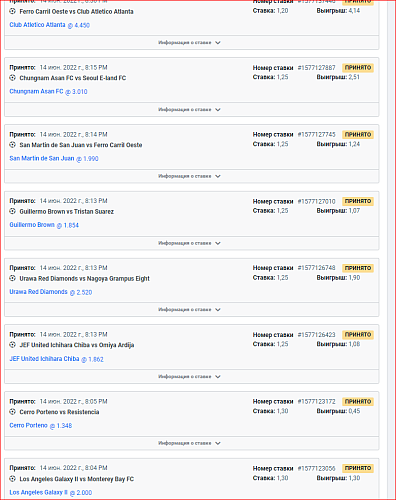396x500 pixels.
Task: Open the Los Angeles Galaxy II @ 2.000 link
Action: point(51,492)
